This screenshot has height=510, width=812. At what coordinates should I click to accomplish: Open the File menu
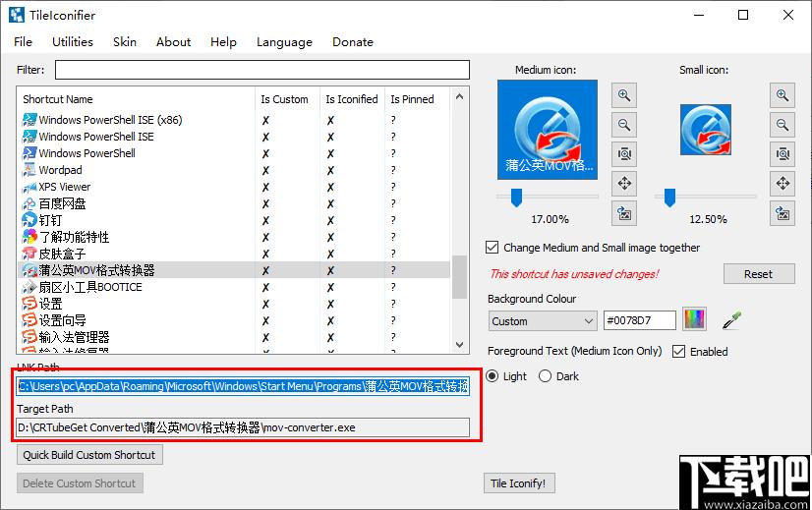23,42
